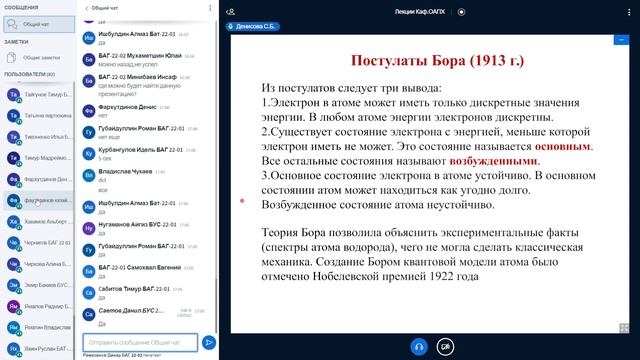The image size is (640, 360).
Task: Select user Эмир Баиков БУС in the user list
Action: point(39,285)
